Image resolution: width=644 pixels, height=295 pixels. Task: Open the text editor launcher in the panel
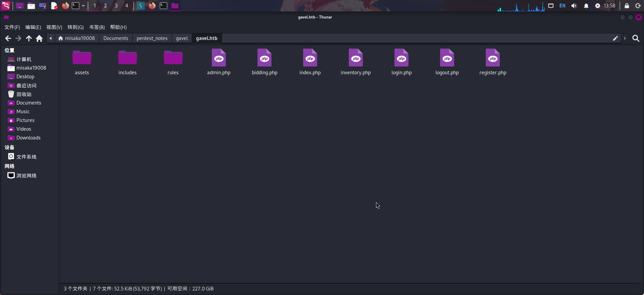54,6
